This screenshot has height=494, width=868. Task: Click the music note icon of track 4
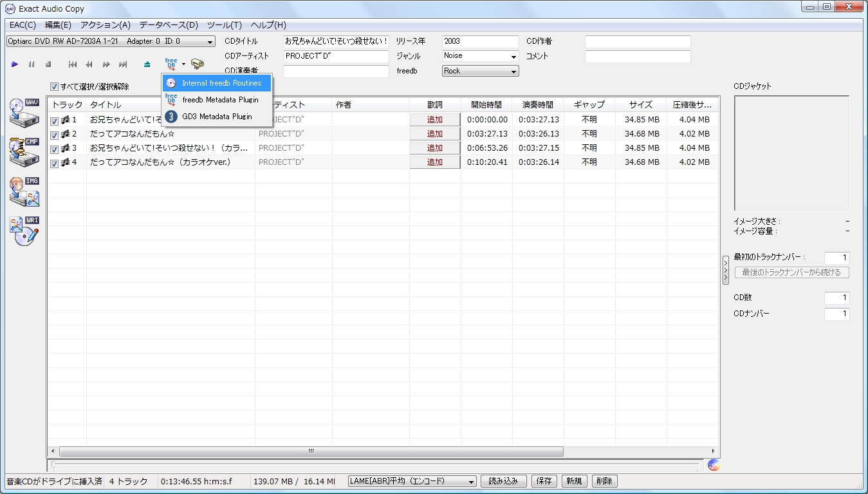tap(65, 162)
